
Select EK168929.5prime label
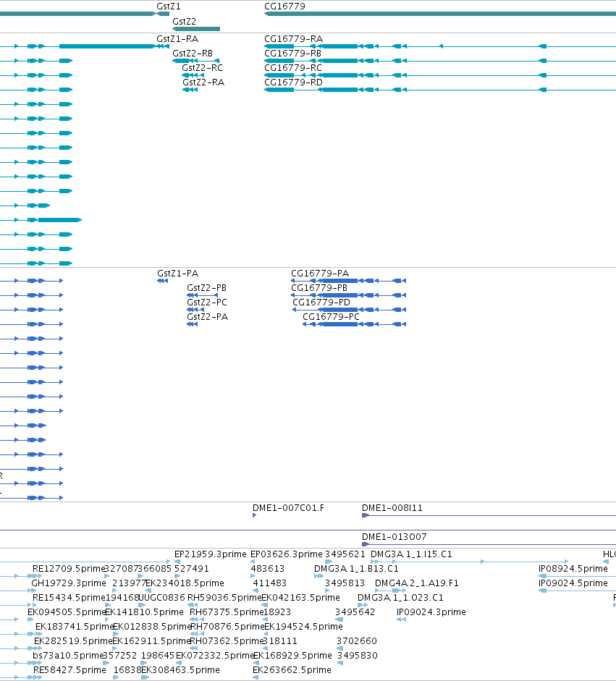[292, 656]
